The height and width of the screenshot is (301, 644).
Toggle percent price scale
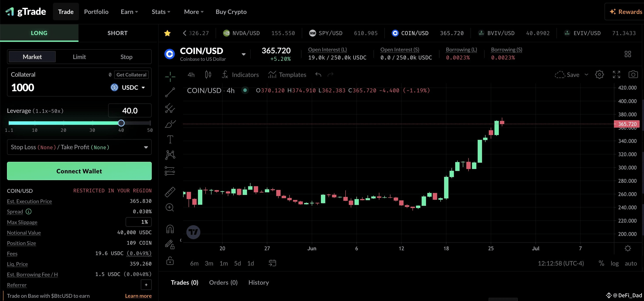coord(601,263)
